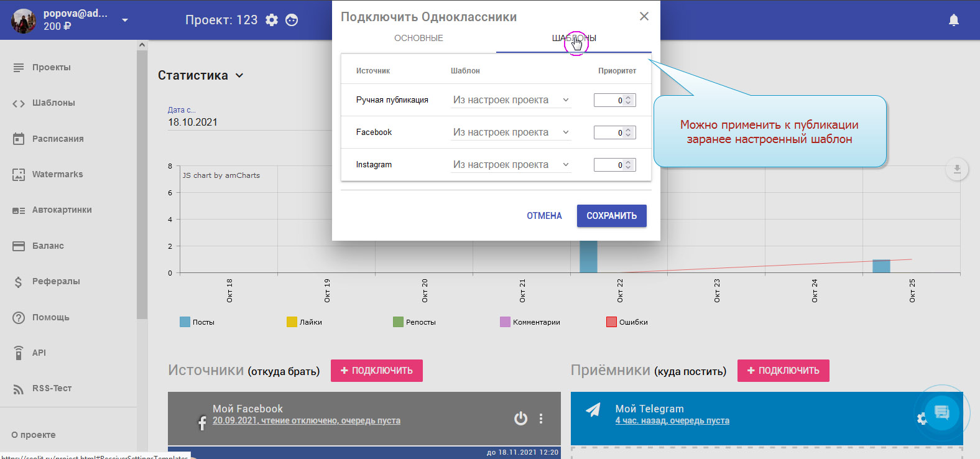Open the live chat widget
The height and width of the screenshot is (459, 980).
click(941, 412)
